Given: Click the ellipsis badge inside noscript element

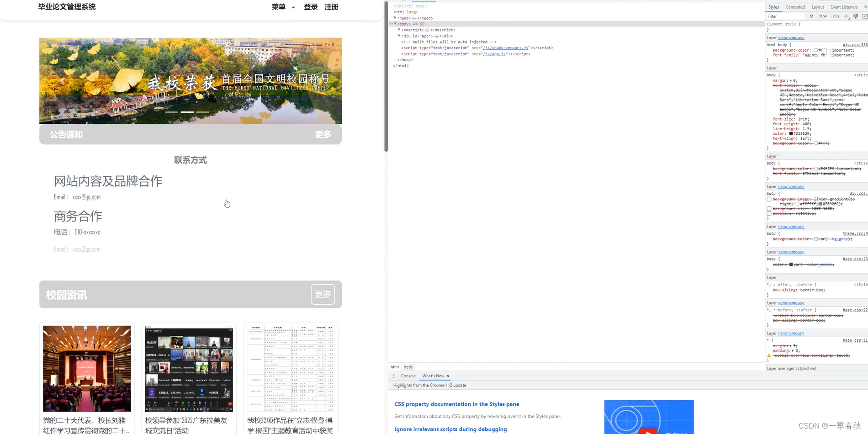Looking at the screenshot, I should point(427,30).
